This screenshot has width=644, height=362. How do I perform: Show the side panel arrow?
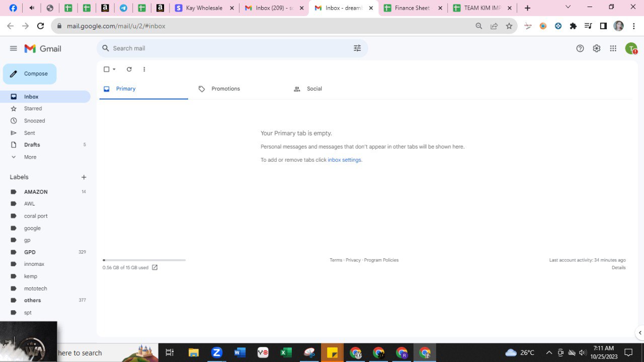click(639, 333)
